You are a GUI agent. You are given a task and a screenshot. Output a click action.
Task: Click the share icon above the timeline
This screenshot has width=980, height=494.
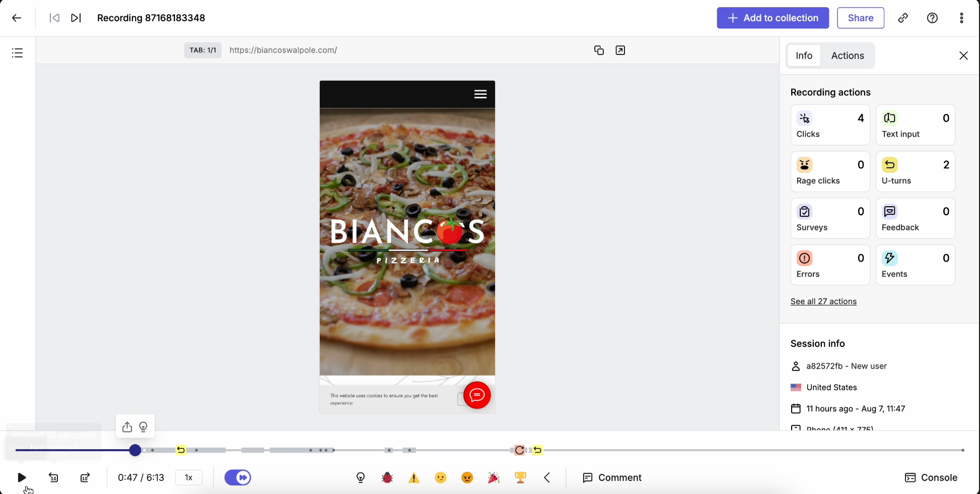click(x=127, y=427)
